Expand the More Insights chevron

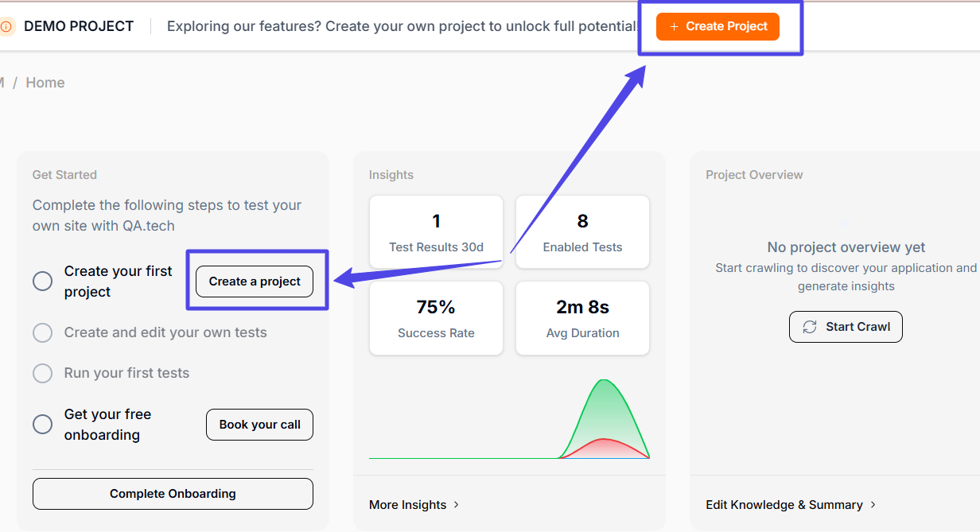tap(457, 505)
